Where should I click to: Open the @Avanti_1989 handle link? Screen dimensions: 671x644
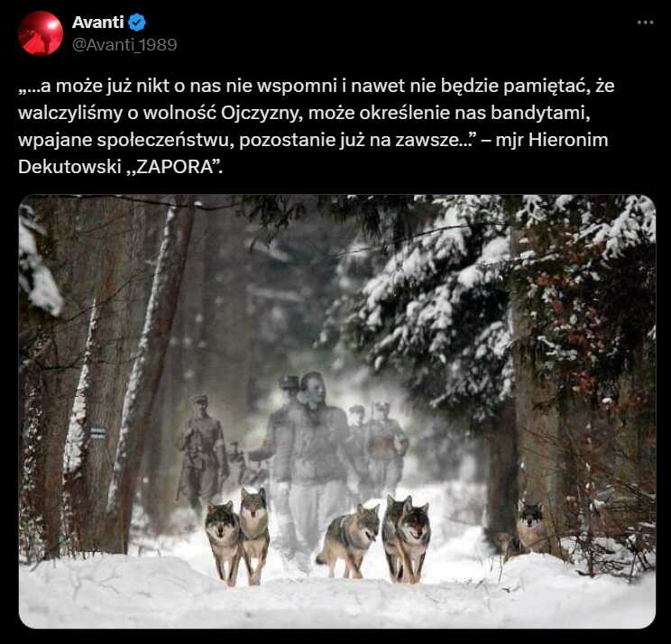pos(124,45)
